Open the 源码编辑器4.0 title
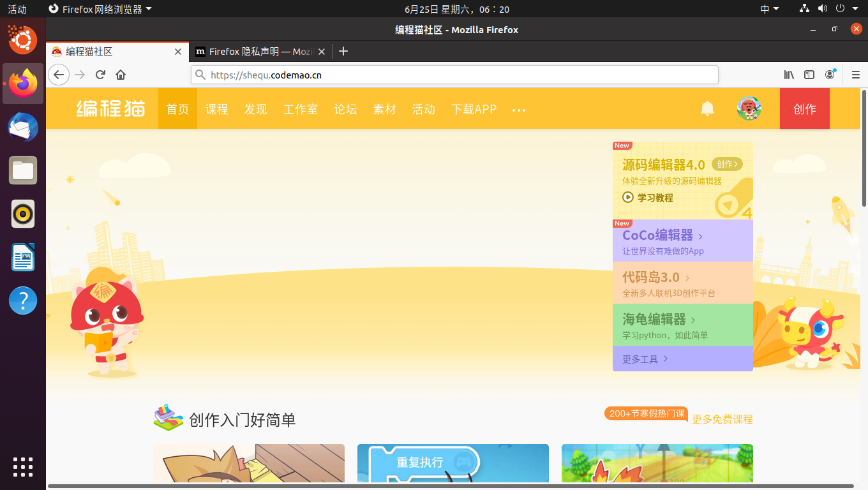This screenshot has height=490, width=868. coord(664,165)
